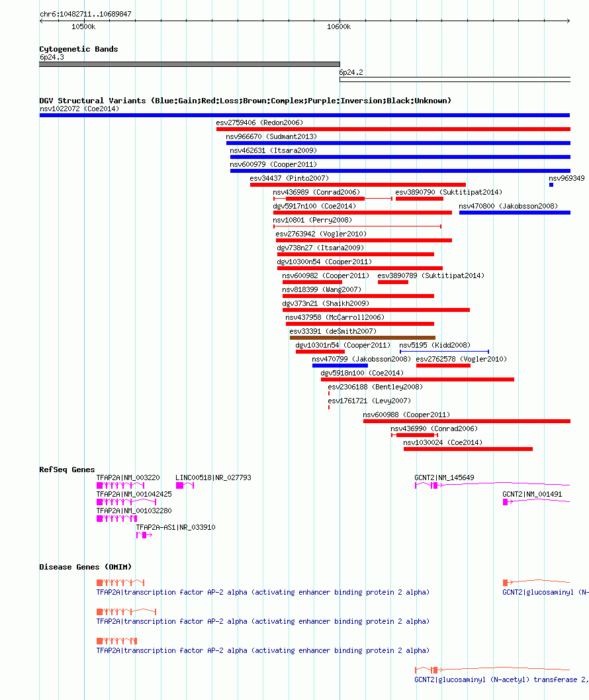Click the nsv1022072 (Coe2014) blue gain bar
Image resolution: width=589 pixels, height=700 pixels.
pos(305,115)
